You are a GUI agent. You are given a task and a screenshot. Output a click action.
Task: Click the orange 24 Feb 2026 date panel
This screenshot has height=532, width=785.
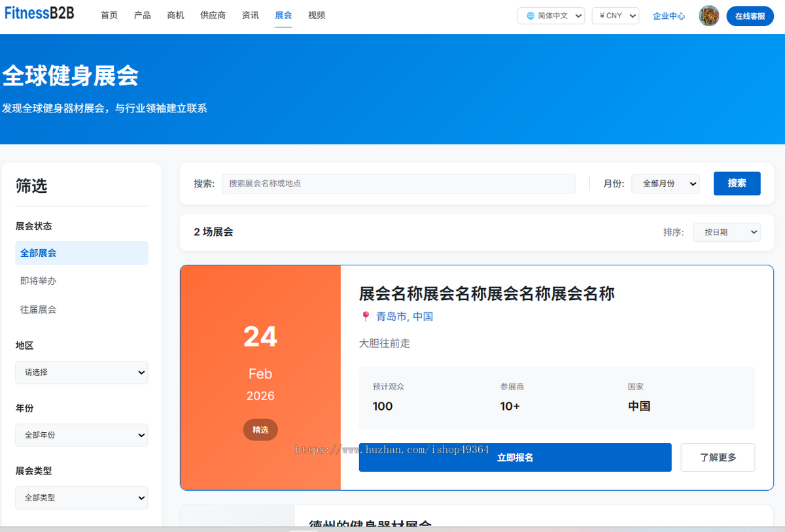(260, 378)
